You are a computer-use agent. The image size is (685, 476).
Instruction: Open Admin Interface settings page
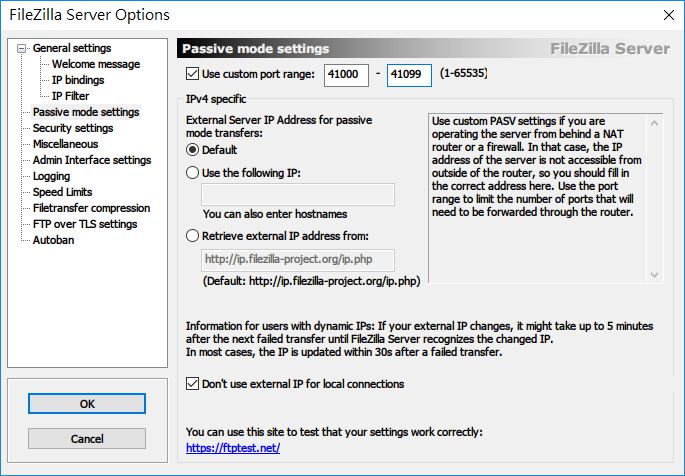91,160
